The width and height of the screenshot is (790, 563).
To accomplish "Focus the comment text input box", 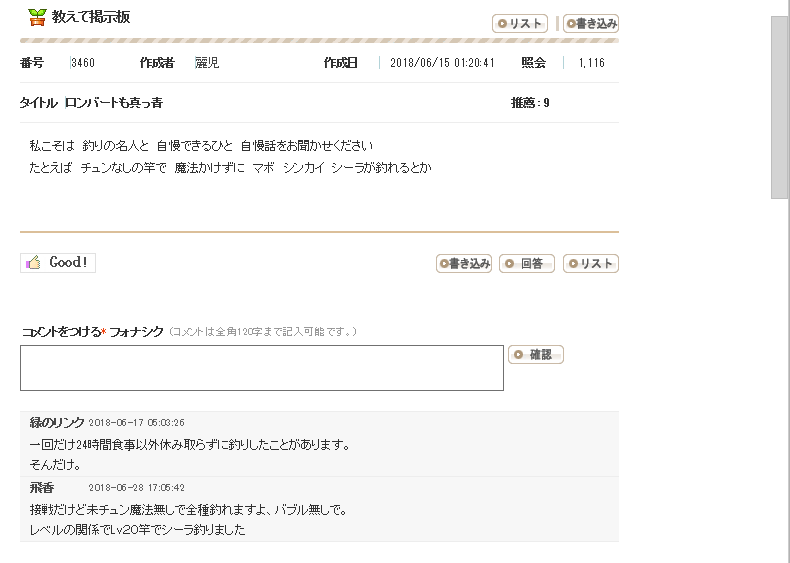I will [x=261, y=368].
